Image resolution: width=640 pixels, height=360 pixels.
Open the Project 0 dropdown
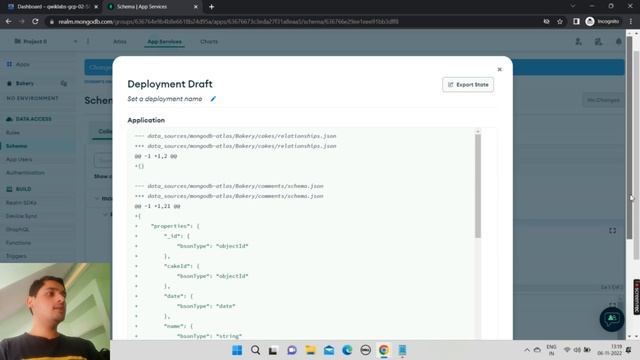(x=45, y=41)
